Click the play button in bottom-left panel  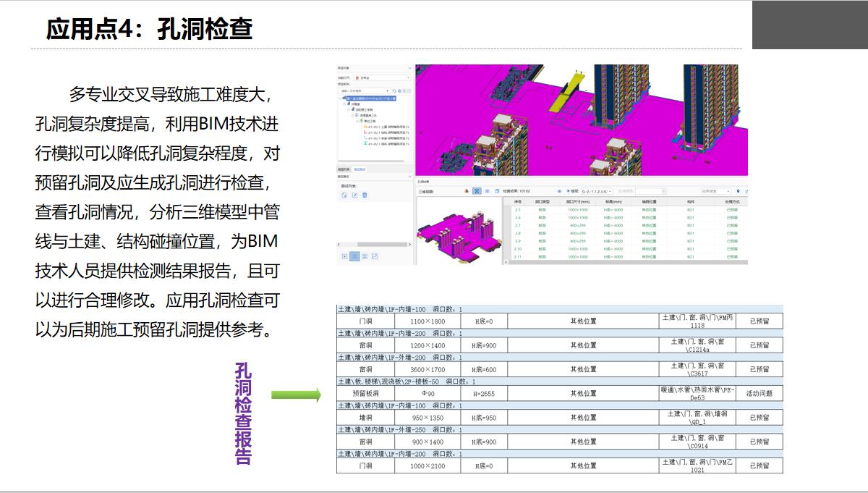pyautogui.click(x=344, y=256)
